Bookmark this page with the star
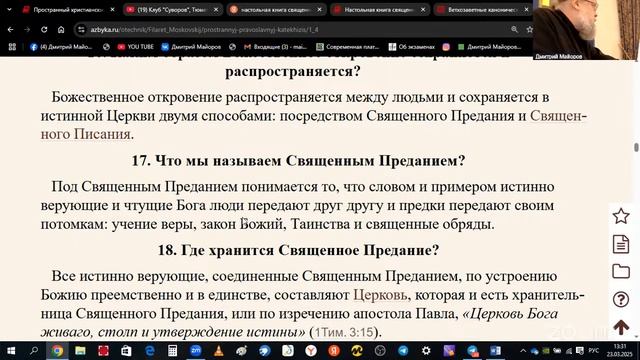Viewport: 640px width, 360px height. pos(529,29)
